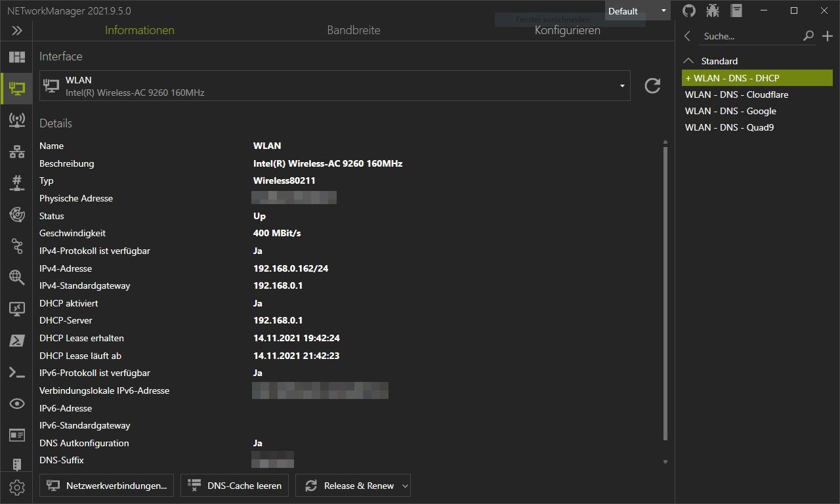This screenshot has width=840, height=504.
Task: Click the DNS-Cache leeren button
Action: tap(234, 486)
